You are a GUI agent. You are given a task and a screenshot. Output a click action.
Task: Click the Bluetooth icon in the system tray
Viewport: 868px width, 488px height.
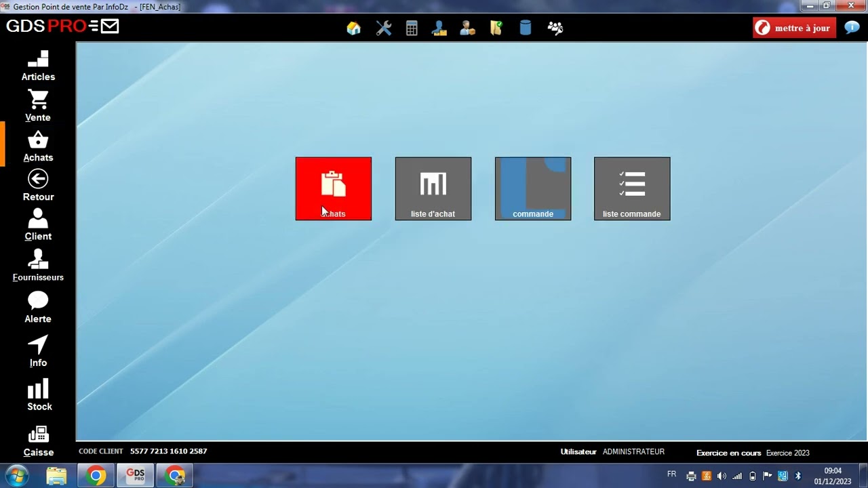tap(798, 476)
